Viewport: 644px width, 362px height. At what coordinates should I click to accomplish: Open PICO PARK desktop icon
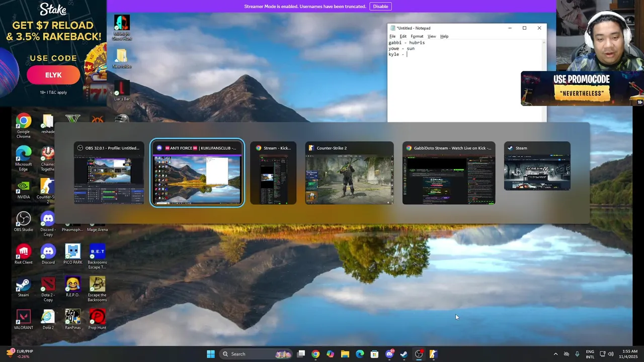point(72,254)
